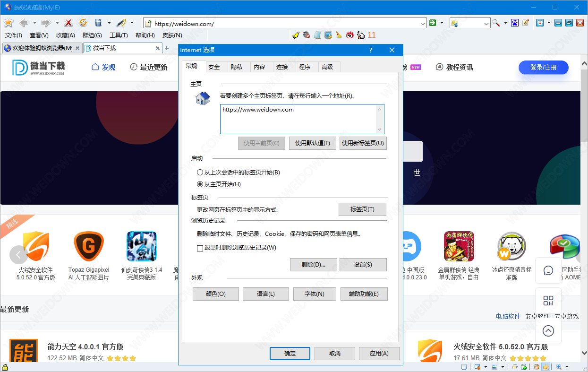
Task: Click the 使用新标签页 button
Action: (363, 143)
